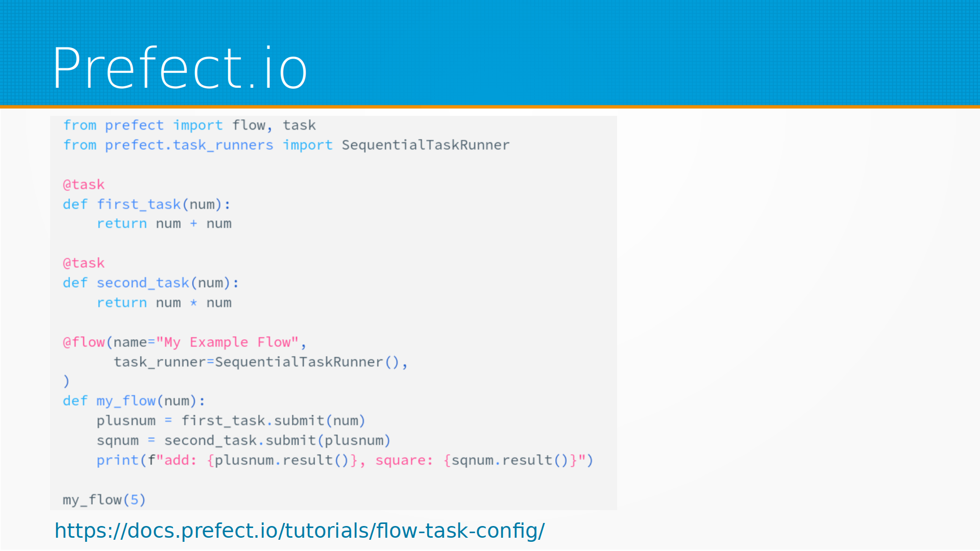Screen dimensions: 980x551
Task: Click first_task.submit(num) call
Action: point(273,421)
